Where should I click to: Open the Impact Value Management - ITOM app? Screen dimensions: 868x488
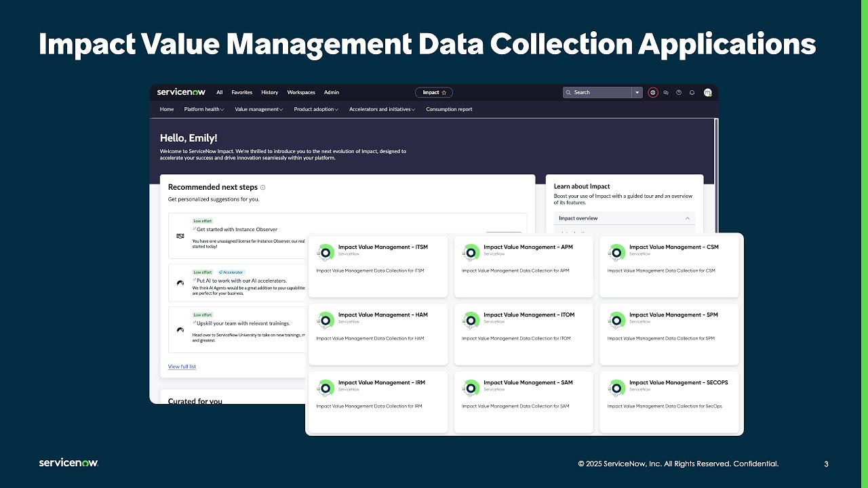point(524,333)
